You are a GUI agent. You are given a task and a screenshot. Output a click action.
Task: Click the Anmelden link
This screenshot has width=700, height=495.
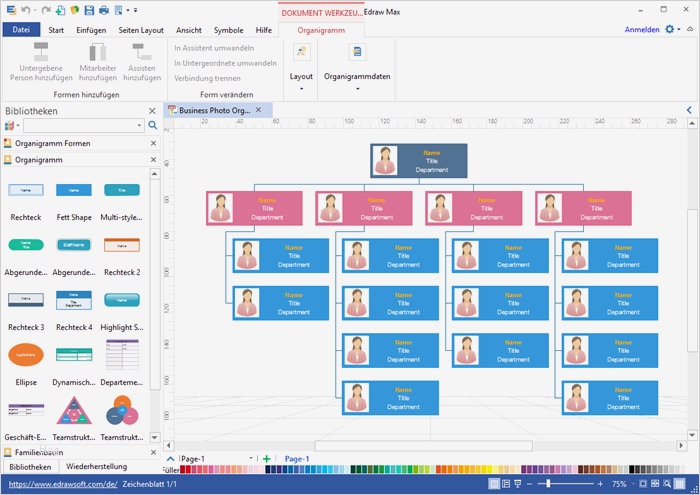[x=642, y=29]
